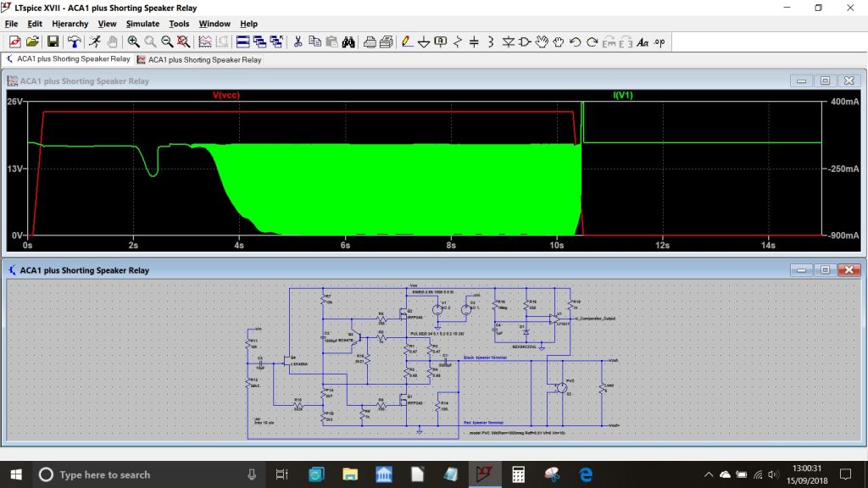Tile windows using the Tile toolbar icon

click(x=243, y=42)
